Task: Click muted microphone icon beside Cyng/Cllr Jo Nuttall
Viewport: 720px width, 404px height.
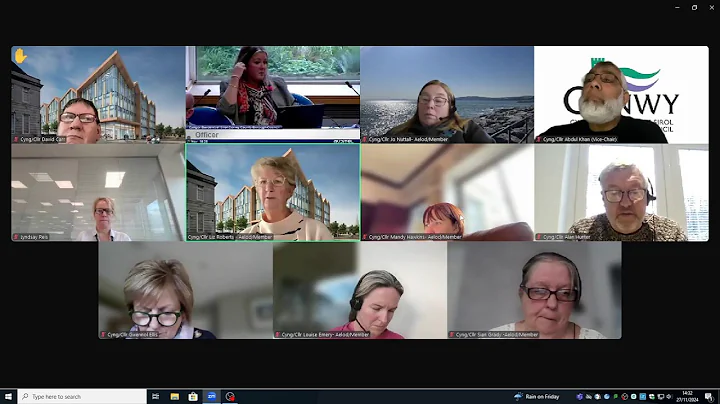Action: click(365, 139)
